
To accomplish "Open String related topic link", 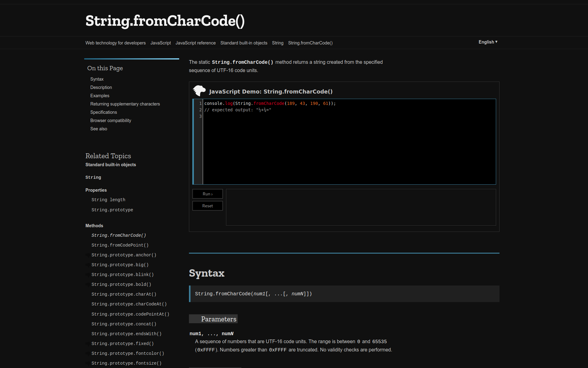I will (93, 177).
